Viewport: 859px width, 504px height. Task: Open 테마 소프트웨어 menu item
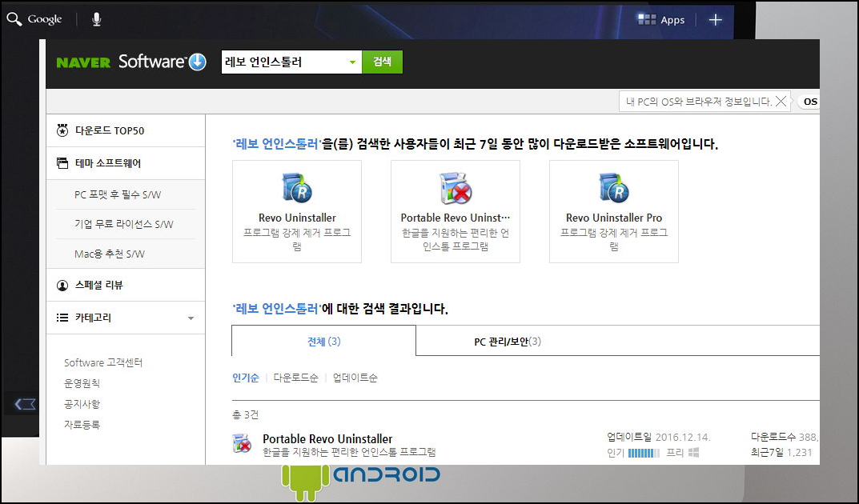[x=126, y=163]
